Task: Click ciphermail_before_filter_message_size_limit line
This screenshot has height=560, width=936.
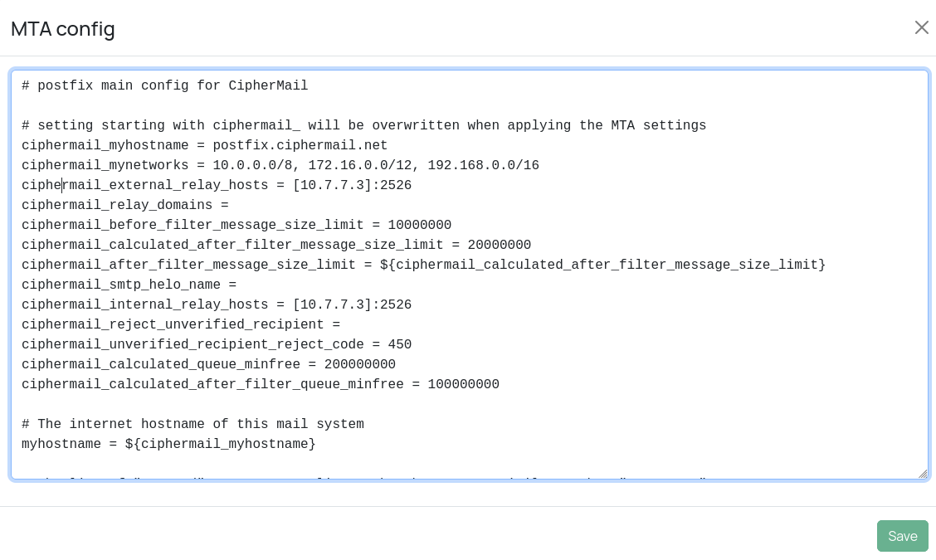Action: 236,226
